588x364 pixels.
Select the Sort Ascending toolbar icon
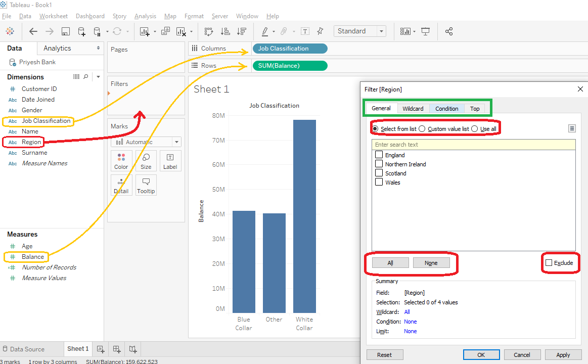[225, 31]
